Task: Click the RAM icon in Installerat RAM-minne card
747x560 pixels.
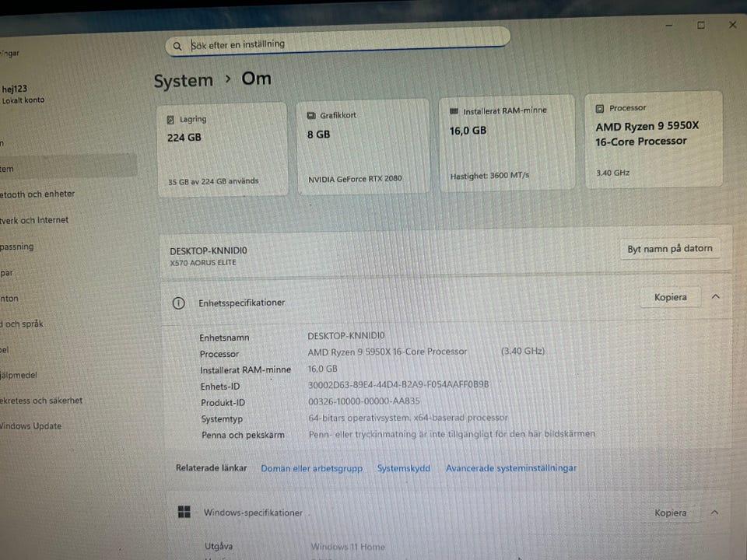Action: pos(454,111)
